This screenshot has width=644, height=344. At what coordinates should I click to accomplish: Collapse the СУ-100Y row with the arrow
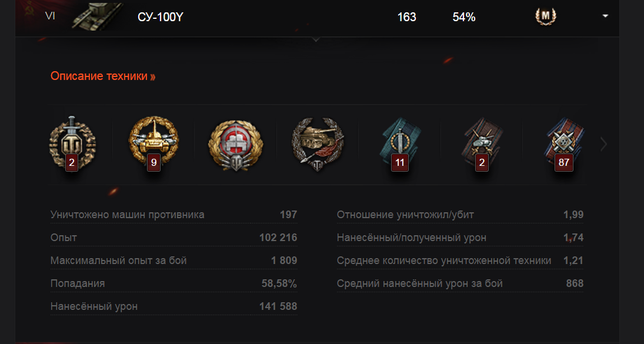pyautogui.click(x=605, y=16)
